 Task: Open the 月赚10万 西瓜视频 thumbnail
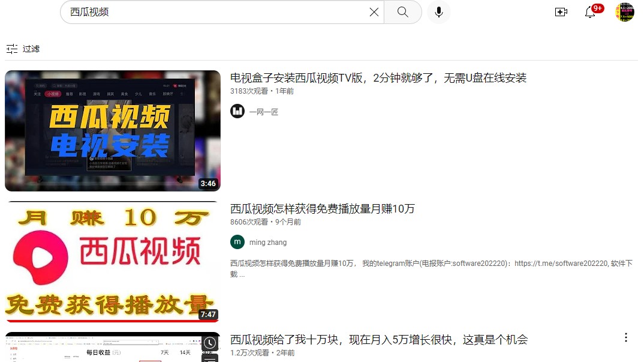(113, 262)
